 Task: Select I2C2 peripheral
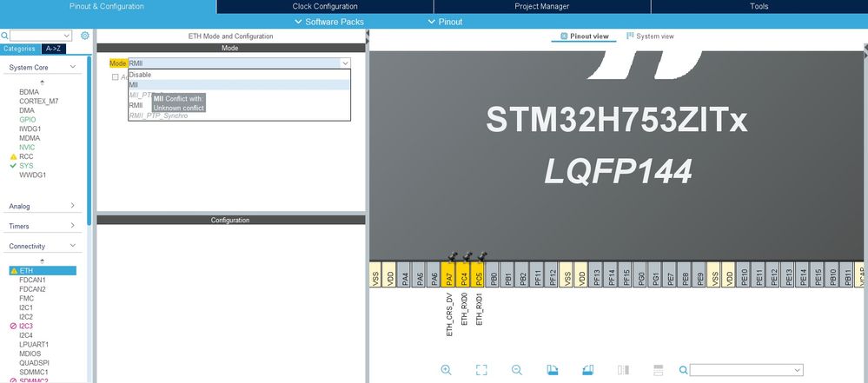point(26,317)
